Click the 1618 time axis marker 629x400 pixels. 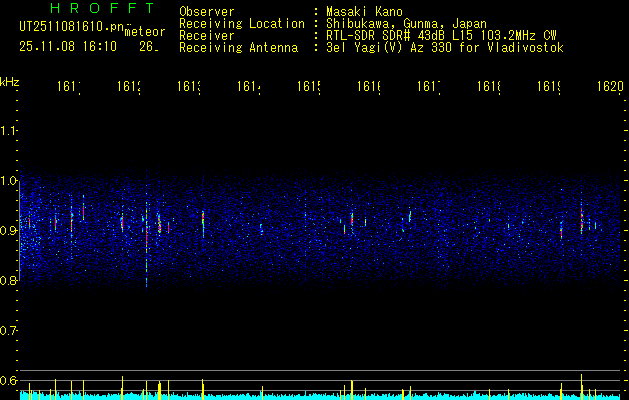point(489,86)
